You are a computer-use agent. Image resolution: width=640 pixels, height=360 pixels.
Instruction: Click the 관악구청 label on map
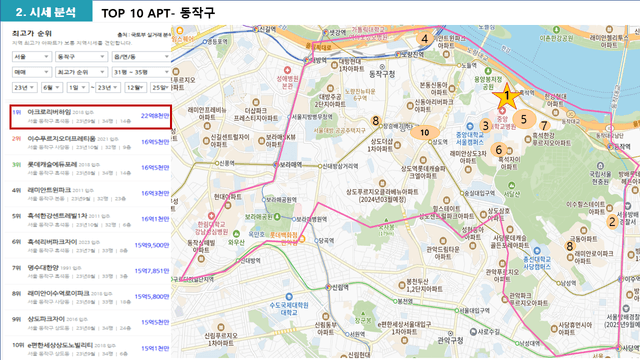[450, 340]
